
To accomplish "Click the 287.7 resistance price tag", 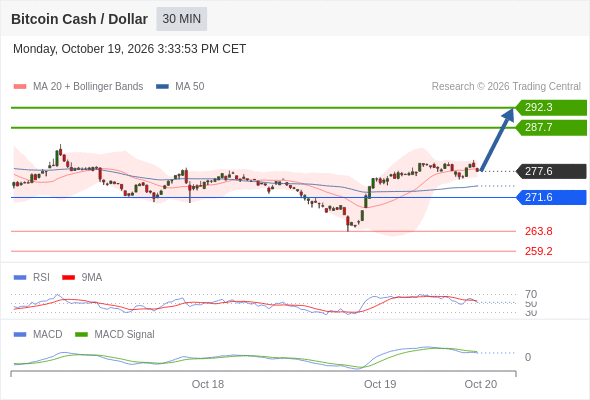I will 551,128.
